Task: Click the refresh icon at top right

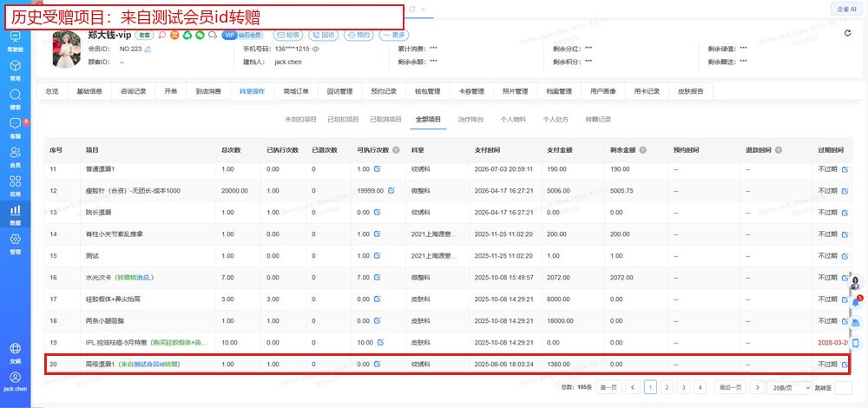Action: click(847, 33)
